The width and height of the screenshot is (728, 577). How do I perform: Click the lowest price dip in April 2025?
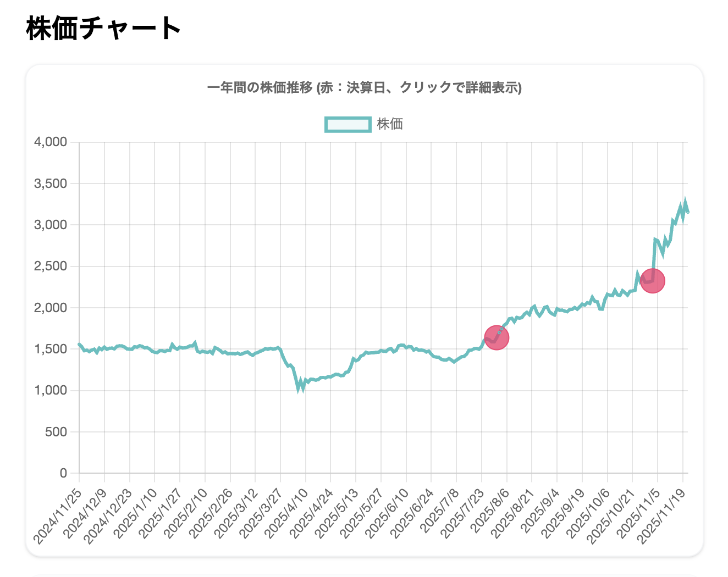pyautogui.click(x=299, y=390)
